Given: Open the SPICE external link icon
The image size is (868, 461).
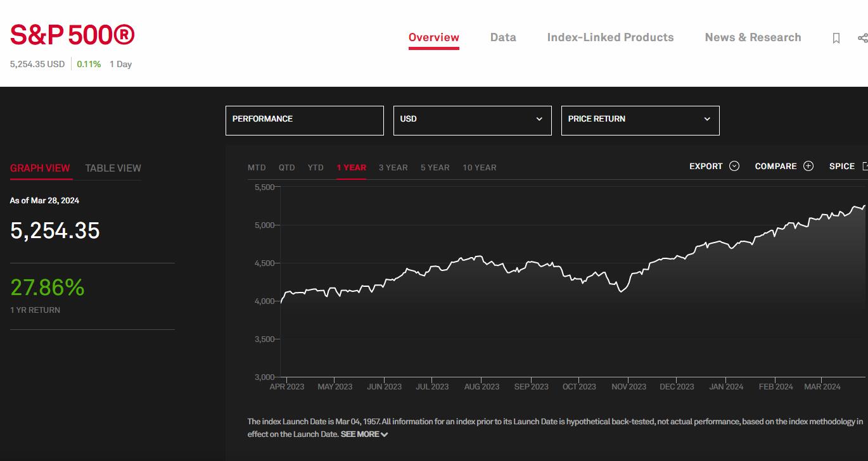Looking at the screenshot, I should pyautogui.click(x=864, y=167).
